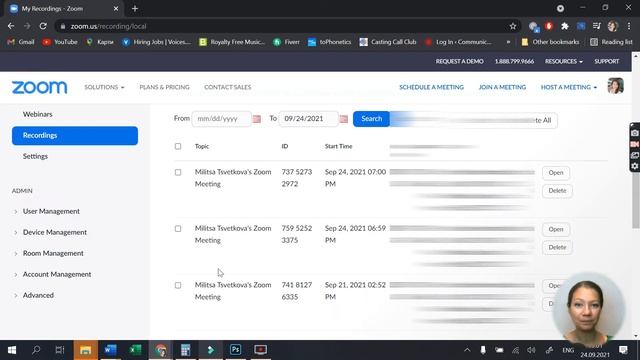Click the To date field 09/24/2021
Viewport: 640px width, 360px height.
(308, 119)
